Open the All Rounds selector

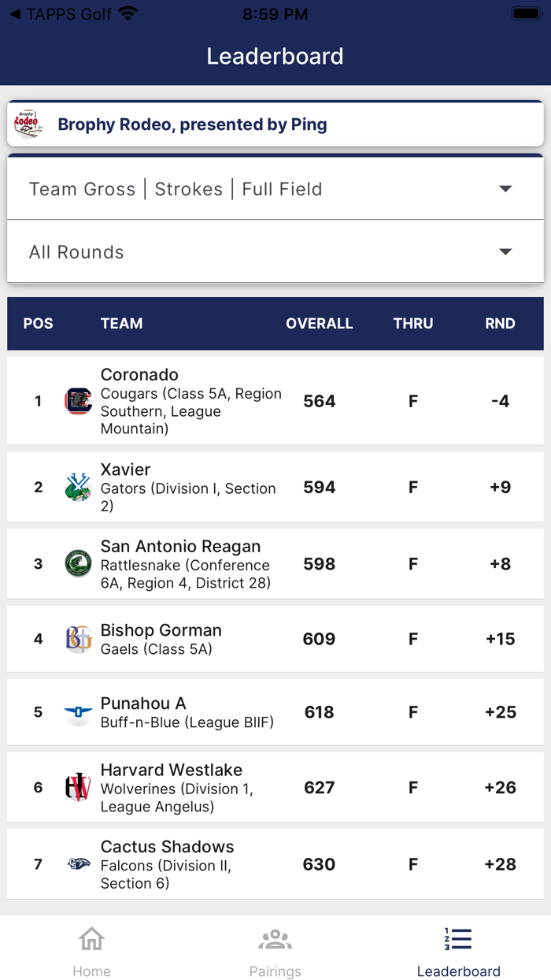click(275, 252)
